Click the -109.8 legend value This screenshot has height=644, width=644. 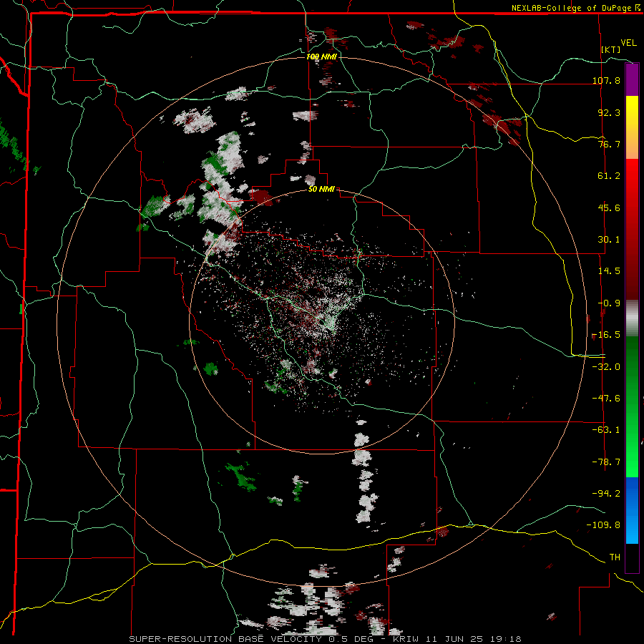pos(604,525)
